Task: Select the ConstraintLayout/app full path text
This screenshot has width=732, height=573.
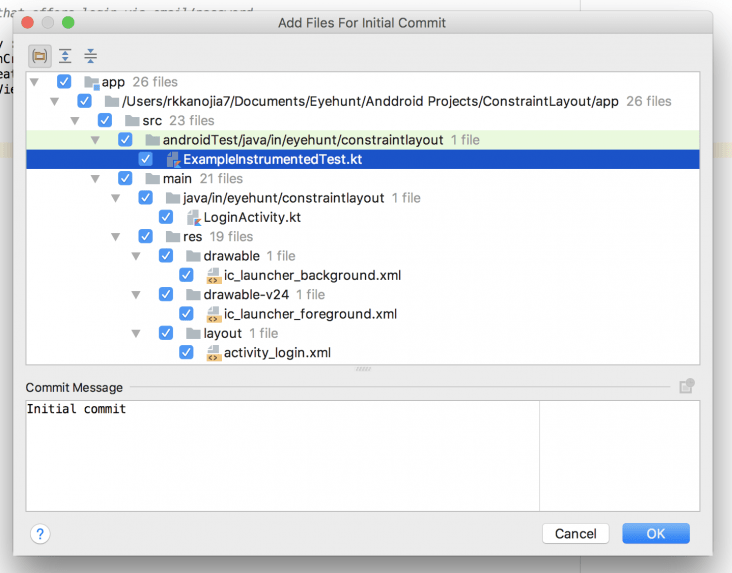Action: point(370,101)
